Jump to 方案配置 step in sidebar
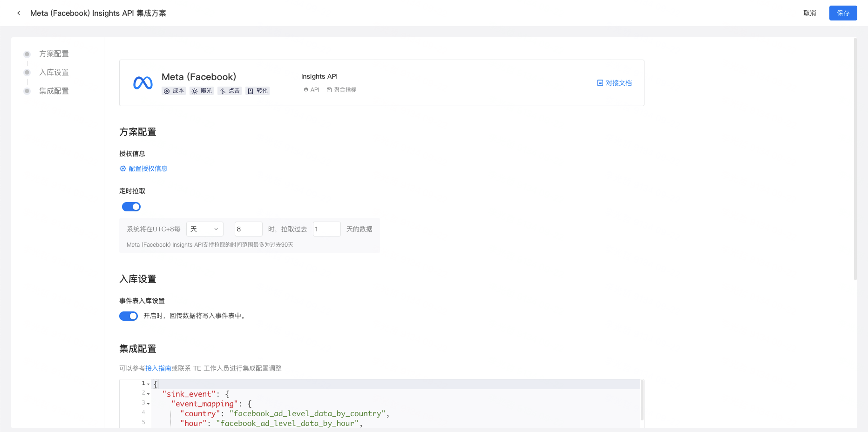 (x=54, y=54)
